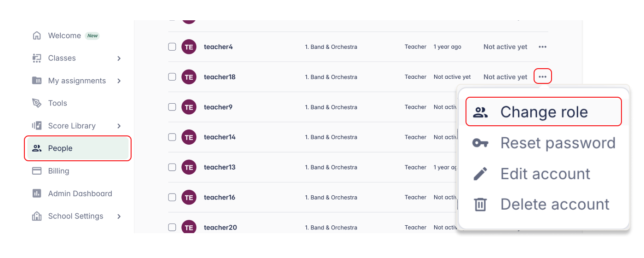Image resolution: width=644 pixels, height=258 pixels.
Task: Expand the Classes submenu arrow
Action: pyautogui.click(x=119, y=59)
